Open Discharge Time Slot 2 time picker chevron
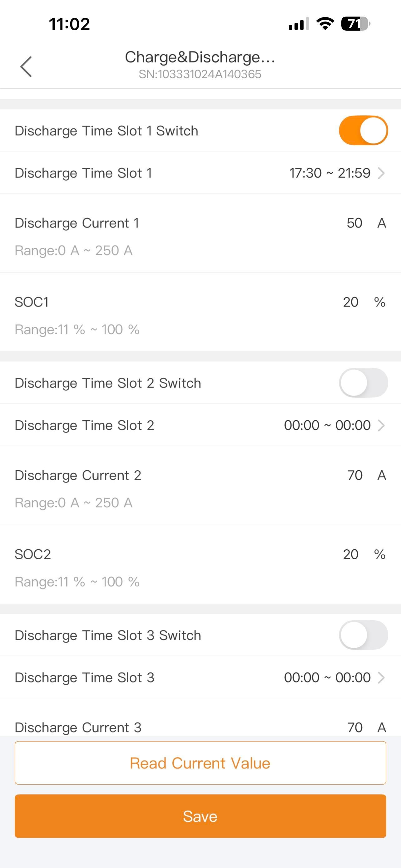This screenshot has width=401, height=868. (381, 425)
